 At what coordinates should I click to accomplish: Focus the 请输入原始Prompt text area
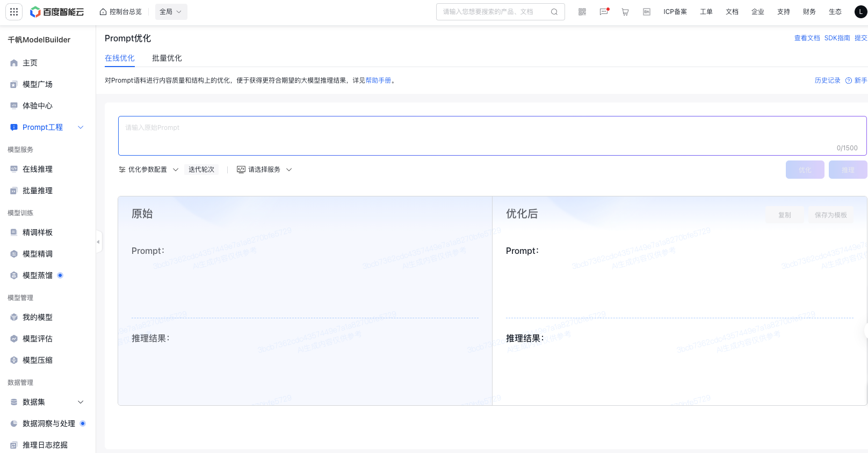tap(493, 136)
